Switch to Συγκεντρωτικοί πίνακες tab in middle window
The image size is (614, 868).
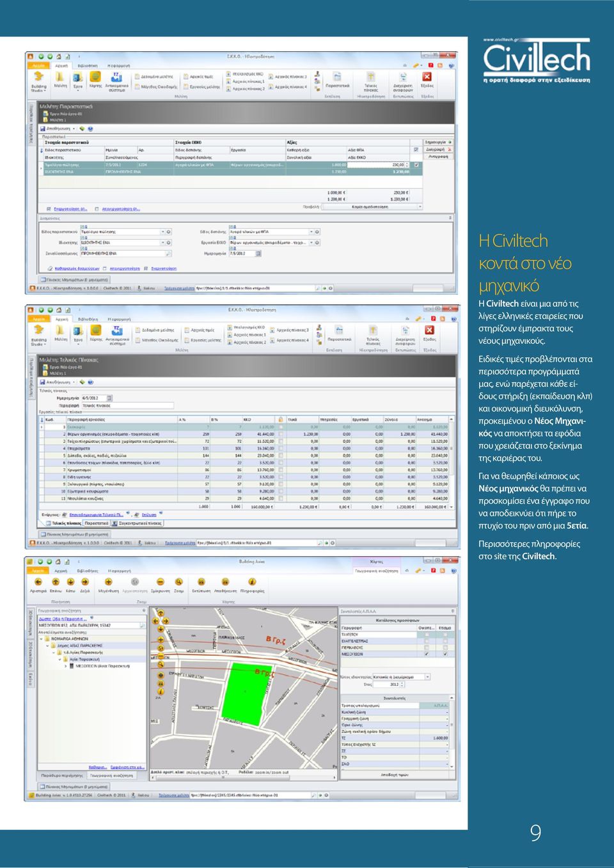[138, 523]
